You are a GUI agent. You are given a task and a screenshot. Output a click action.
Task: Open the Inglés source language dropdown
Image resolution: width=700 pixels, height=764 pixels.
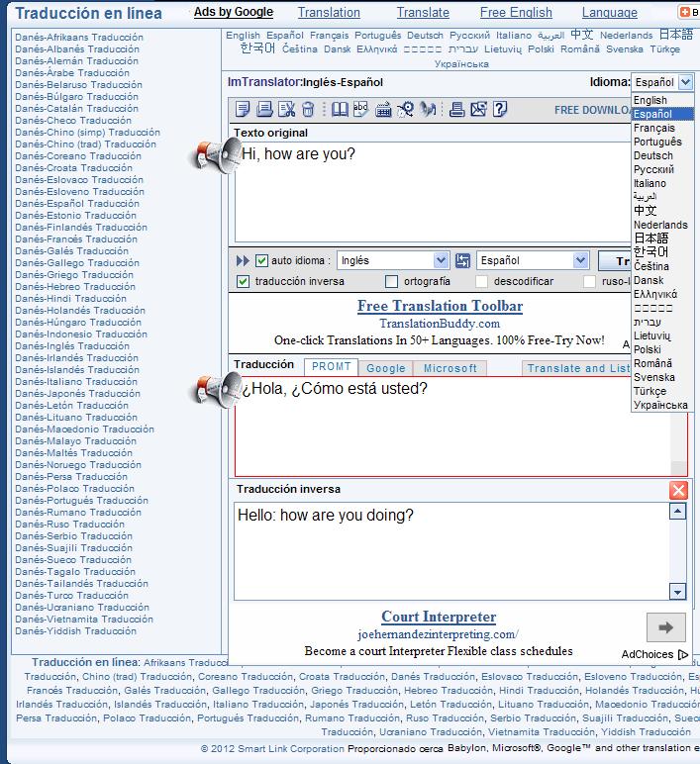point(393,261)
